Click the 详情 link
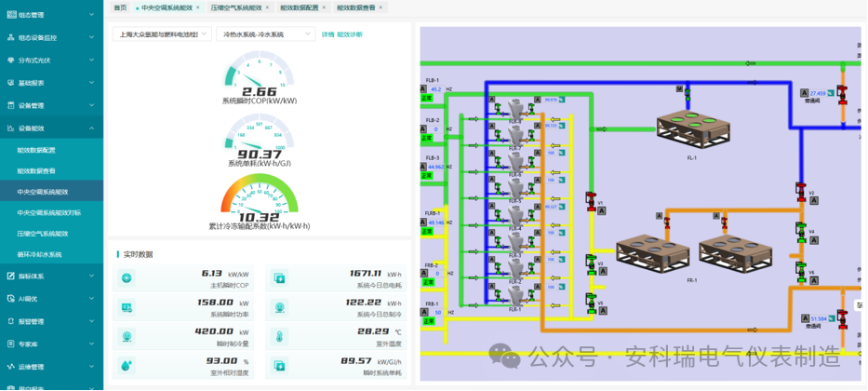This screenshot has width=868, height=391. click(327, 34)
